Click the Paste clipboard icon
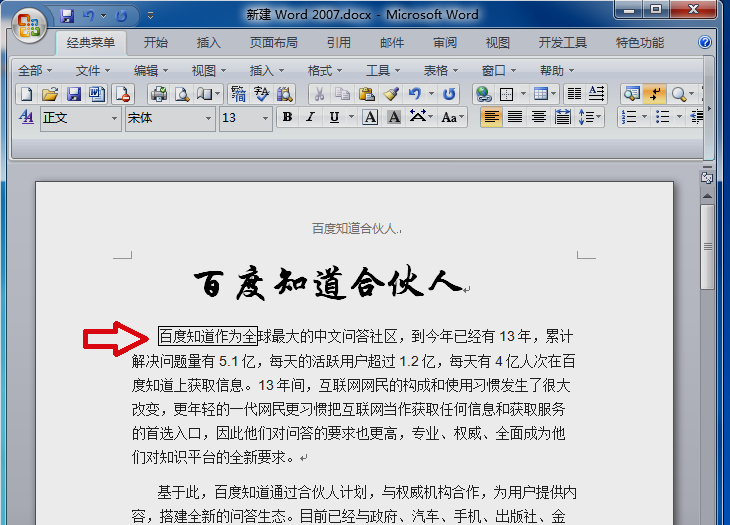 (x=366, y=94)
